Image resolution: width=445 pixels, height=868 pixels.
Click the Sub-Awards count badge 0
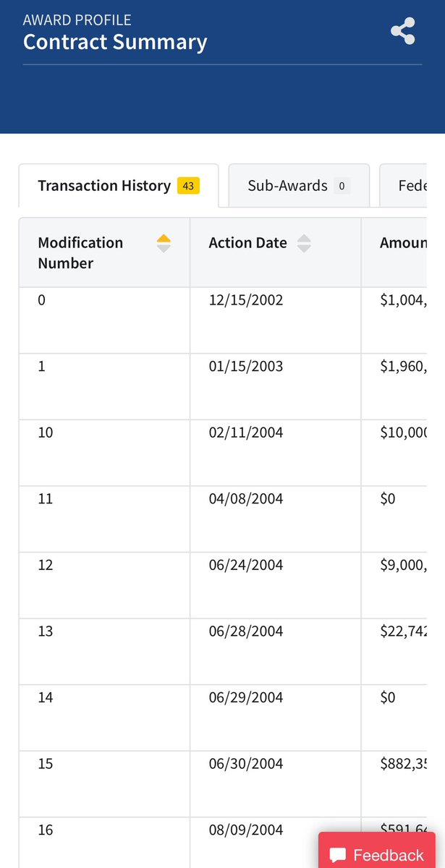[341, 186]
